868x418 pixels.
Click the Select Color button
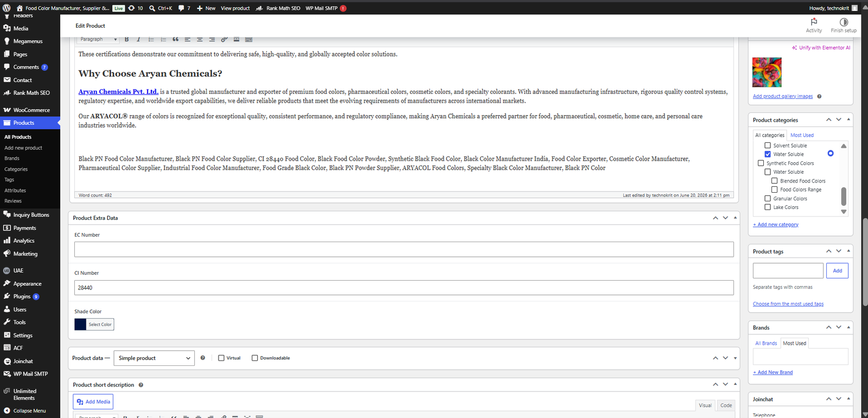[x=100, y=324]
